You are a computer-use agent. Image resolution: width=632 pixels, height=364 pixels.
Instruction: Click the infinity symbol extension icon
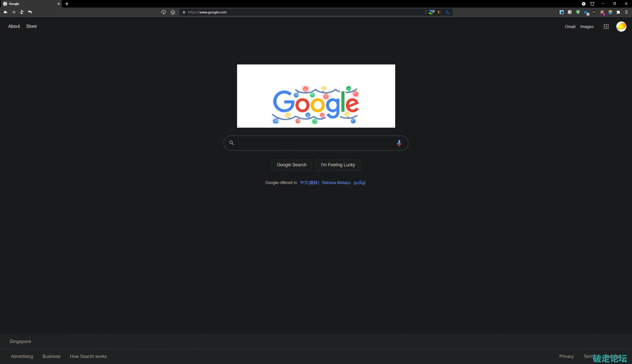click(594, 12)
